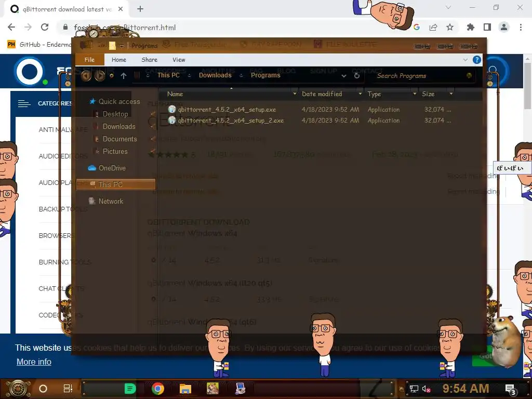The width and height of the screenshot is (532, 399).
Task: Open Network in navigation pane
Action: (111, 201)
